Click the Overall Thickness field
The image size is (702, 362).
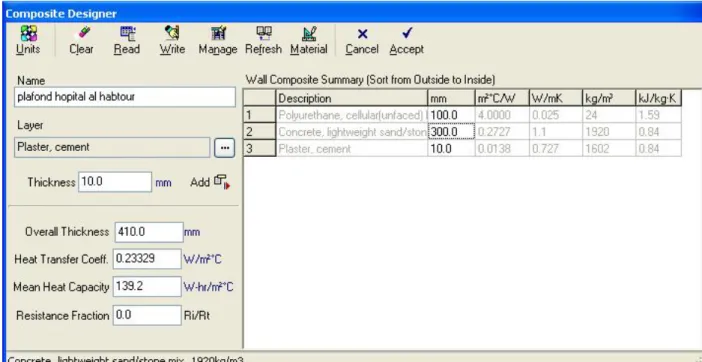click(x=149, y=232)
